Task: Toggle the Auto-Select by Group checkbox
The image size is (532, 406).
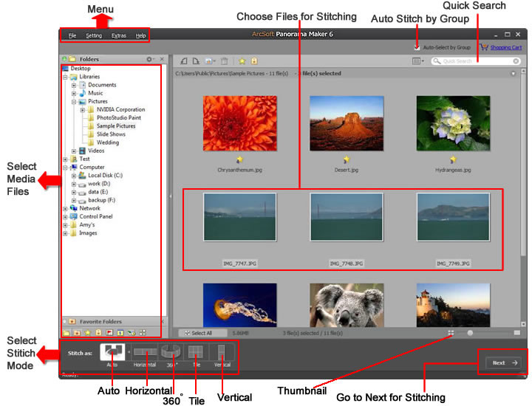Action: point(417,47)
